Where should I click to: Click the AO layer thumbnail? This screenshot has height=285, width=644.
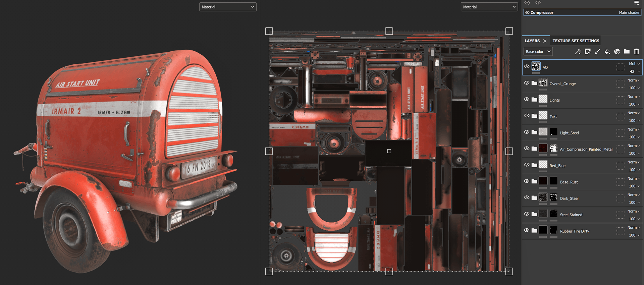[536, 66]
